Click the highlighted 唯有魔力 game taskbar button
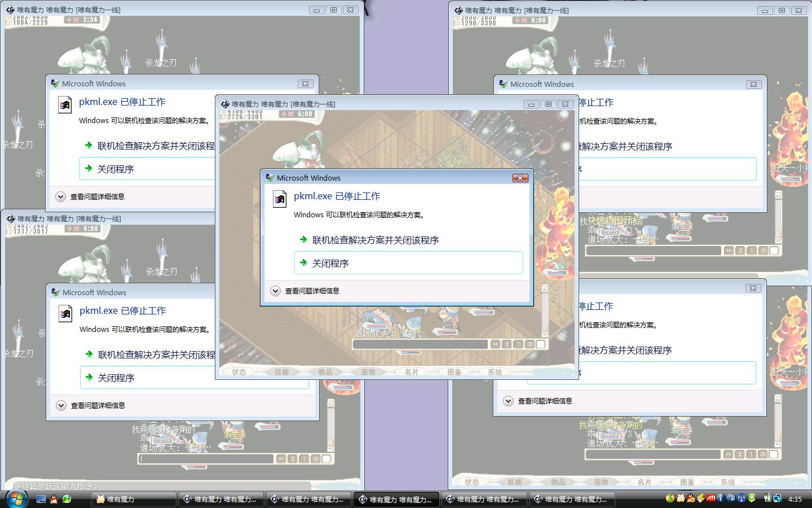Screen dimensions: 812x508 (396, 500)
